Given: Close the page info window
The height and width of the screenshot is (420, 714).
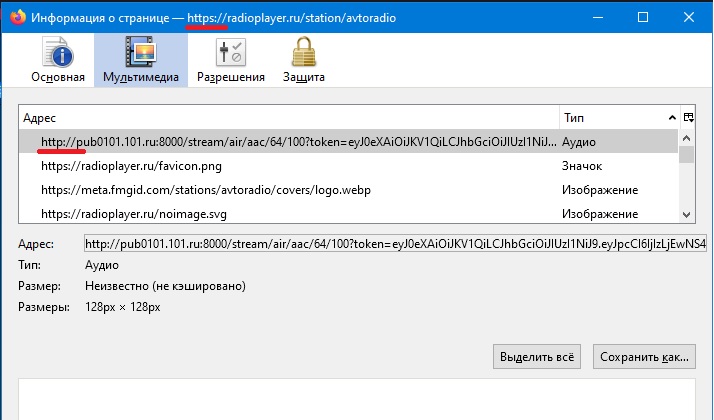Looking at the screenshot, I should tap(689, 17).
